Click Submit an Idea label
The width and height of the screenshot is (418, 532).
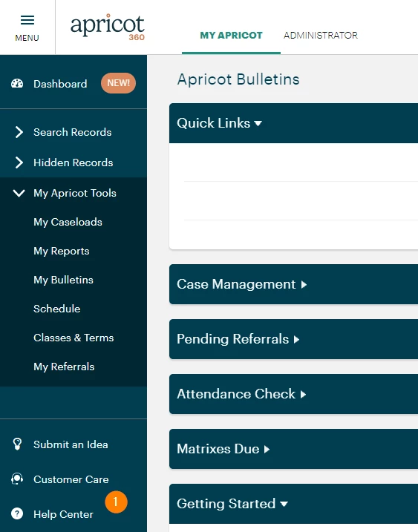click(x=71, y=444)
